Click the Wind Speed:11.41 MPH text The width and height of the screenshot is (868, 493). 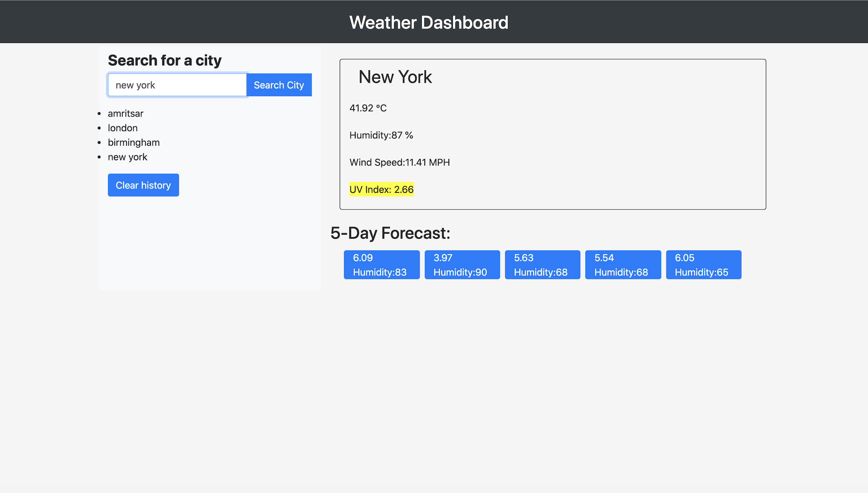tap(399, 162)
